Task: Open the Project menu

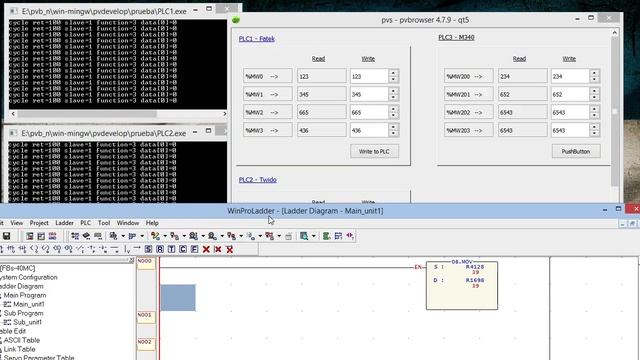Action: [39, 223]
